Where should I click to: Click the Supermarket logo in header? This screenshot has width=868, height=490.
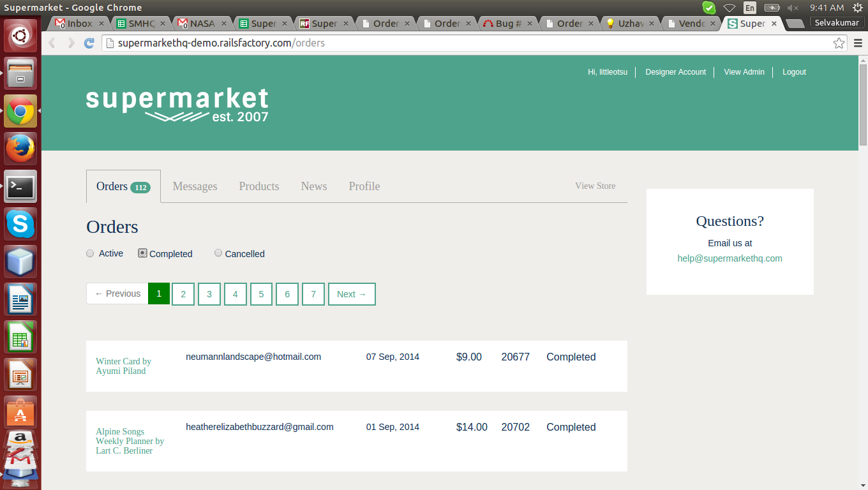tap(177, 105)
